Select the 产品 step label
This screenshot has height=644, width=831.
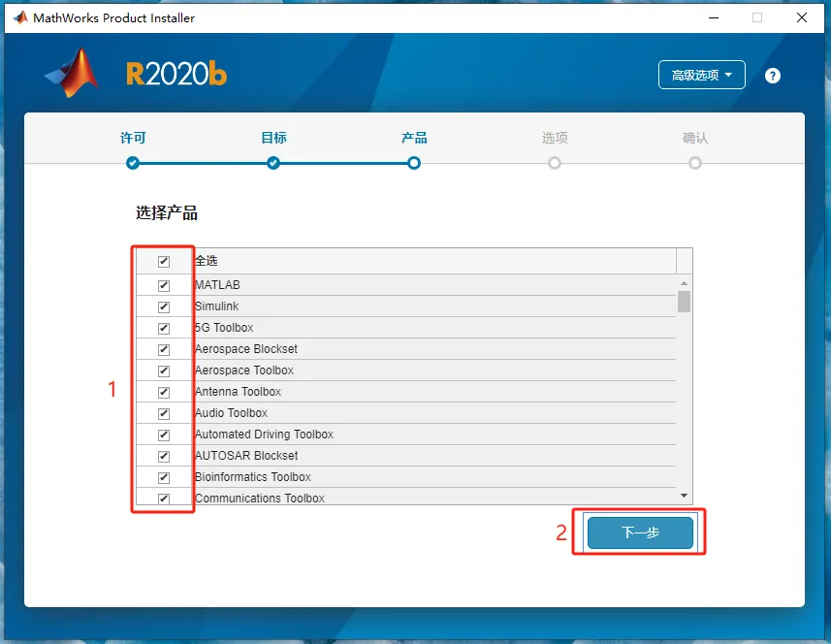point(414,138)
